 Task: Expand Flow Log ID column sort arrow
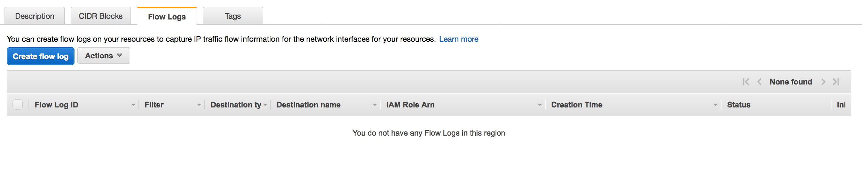click(x=133, y=105)
